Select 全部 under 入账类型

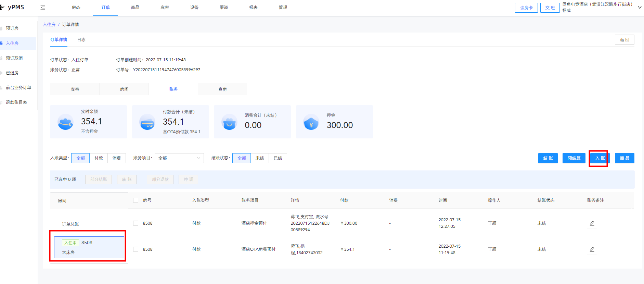pyautogui.click(x=80, y=158)
